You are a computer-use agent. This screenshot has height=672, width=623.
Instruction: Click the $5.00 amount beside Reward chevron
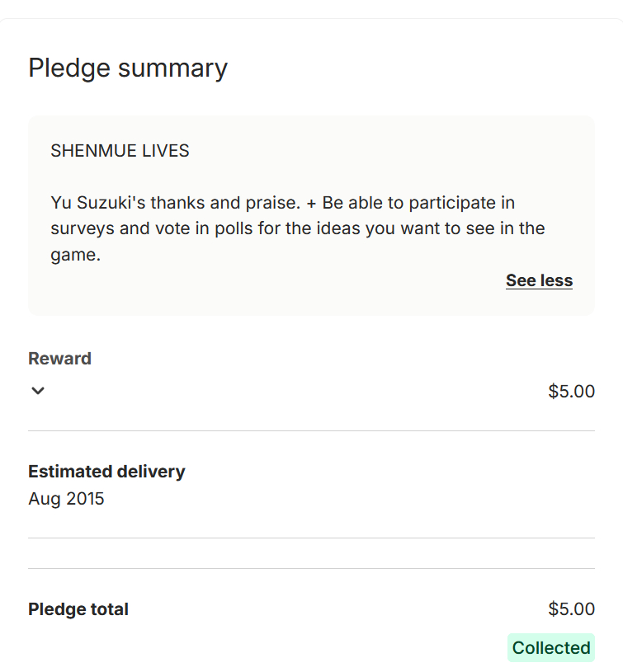pos(571,391)
